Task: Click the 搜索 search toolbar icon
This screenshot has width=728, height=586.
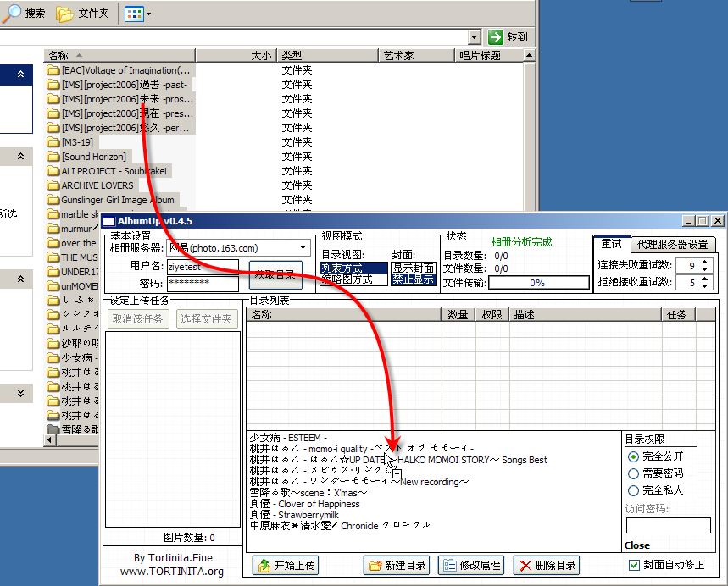Action: coord(12,13)
